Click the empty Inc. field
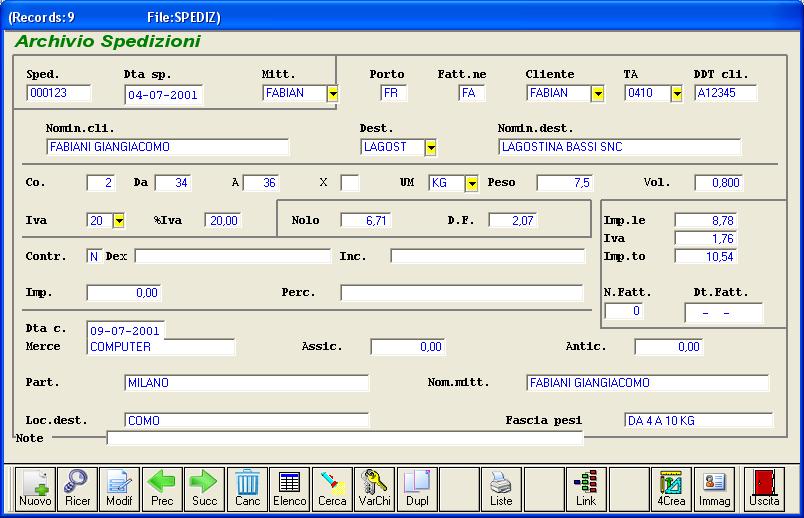Viewport: 804px width, 518px height. [x=488, y=256]
